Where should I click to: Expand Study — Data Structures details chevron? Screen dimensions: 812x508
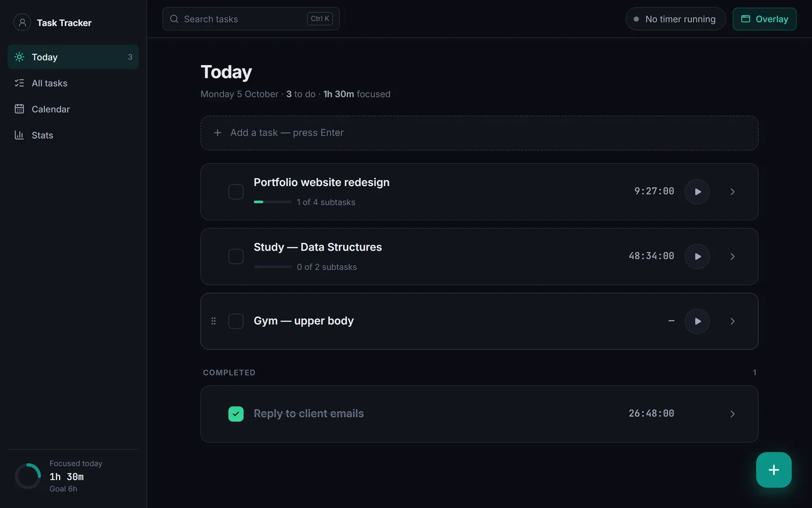(x=733, y=256)
